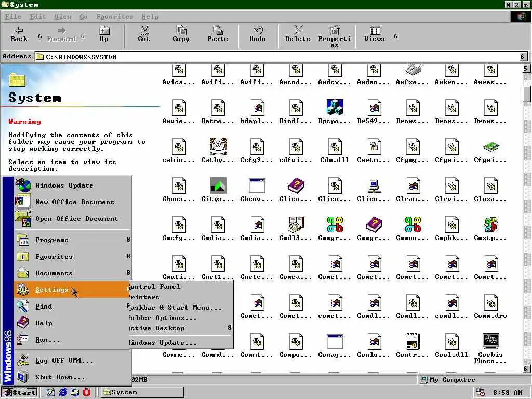Select the Clico purple help book icon
The height and width of the screenshot is (399, 532).
tap(296, 185)
